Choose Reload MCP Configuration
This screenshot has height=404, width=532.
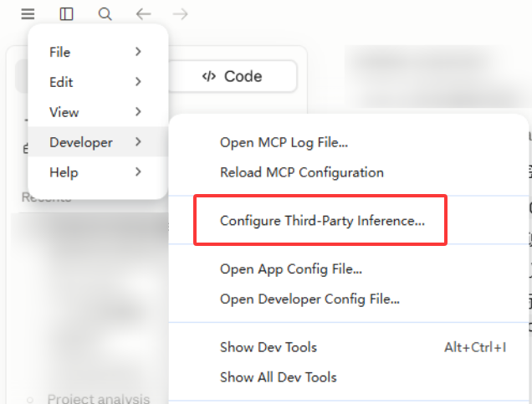click(349, 172)
